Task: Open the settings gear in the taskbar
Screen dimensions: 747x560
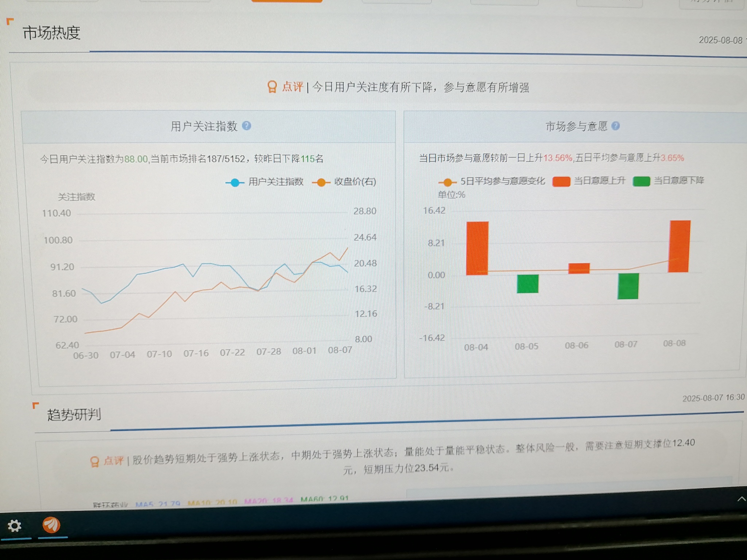Action: click(x=15, y=526)
